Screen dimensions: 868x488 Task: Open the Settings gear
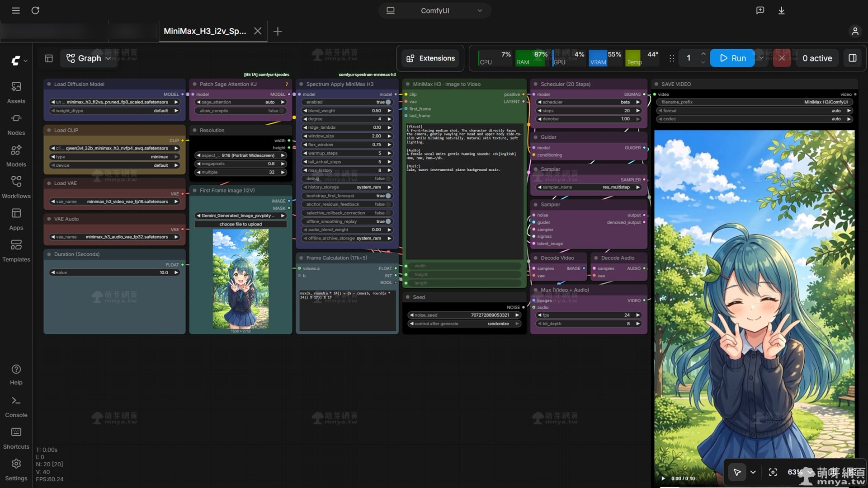pyautogui.click(x=16, y=470)
